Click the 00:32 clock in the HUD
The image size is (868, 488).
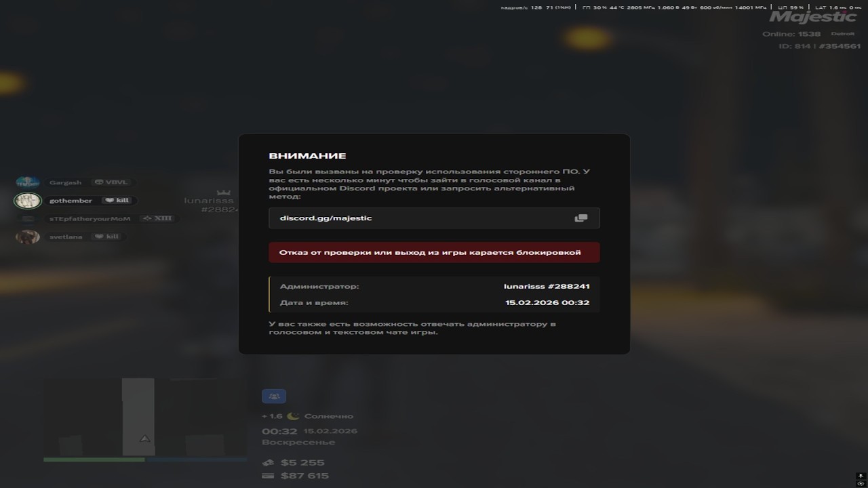click(x=279, y=431)
